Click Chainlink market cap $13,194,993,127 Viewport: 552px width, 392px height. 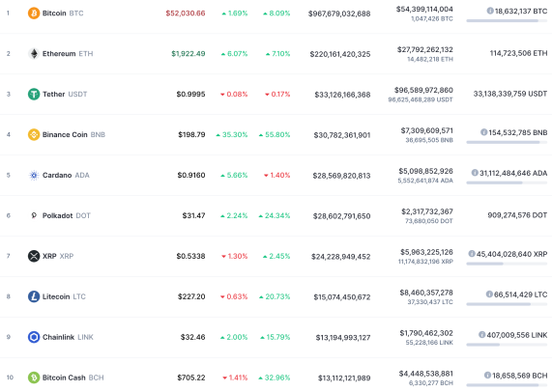[x=343, y=338]
